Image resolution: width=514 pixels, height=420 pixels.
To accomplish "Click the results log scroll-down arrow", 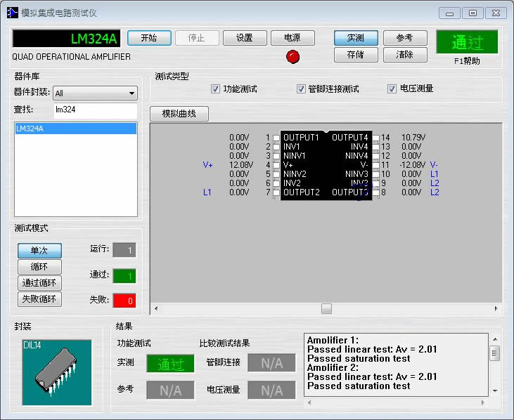I will click(495, 391).
